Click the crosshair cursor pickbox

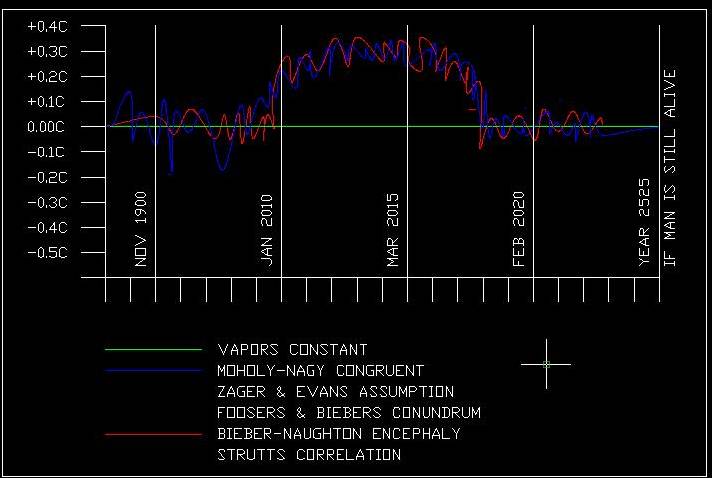click(546, 364)
